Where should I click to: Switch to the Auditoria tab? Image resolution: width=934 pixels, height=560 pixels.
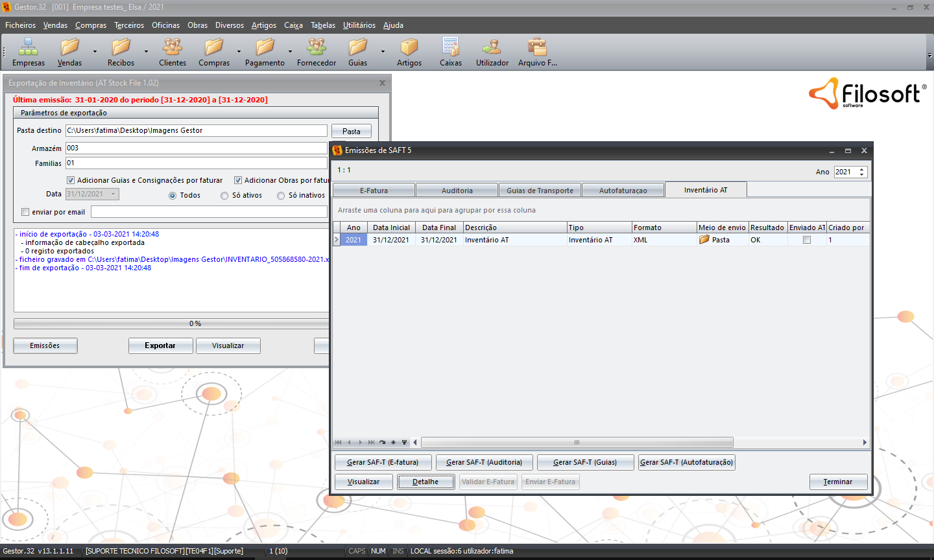tap(457, 191)
